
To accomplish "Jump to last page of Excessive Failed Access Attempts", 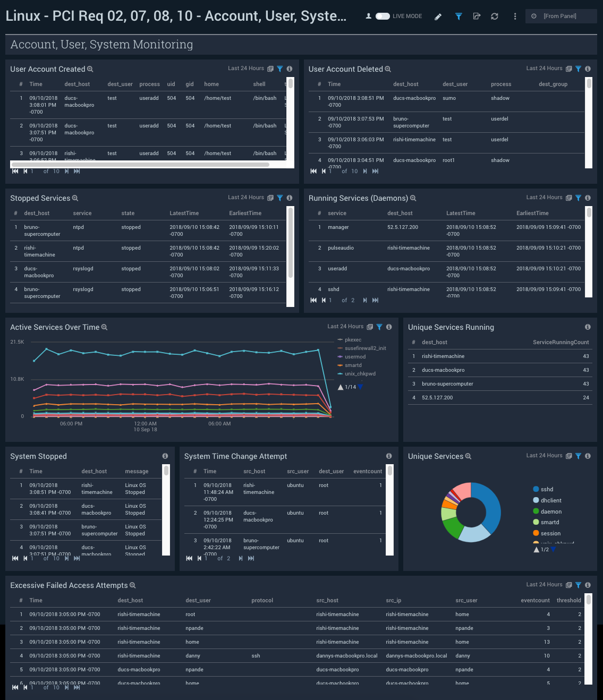I will coord(77,687).
